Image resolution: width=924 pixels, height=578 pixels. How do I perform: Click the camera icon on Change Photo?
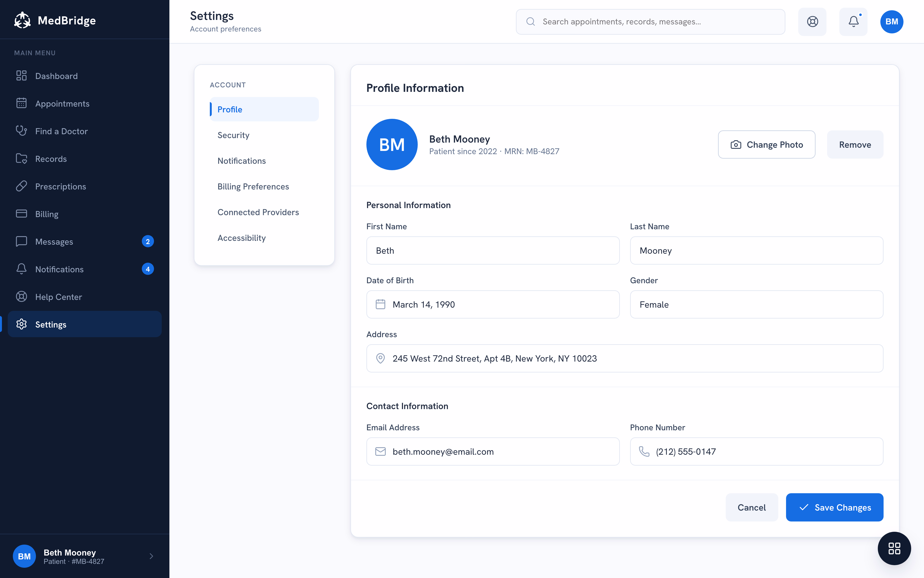736,144
